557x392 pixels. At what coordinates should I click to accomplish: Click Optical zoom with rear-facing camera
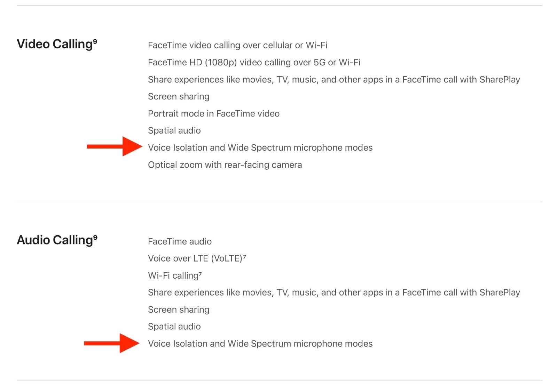(x=225, y=165)
